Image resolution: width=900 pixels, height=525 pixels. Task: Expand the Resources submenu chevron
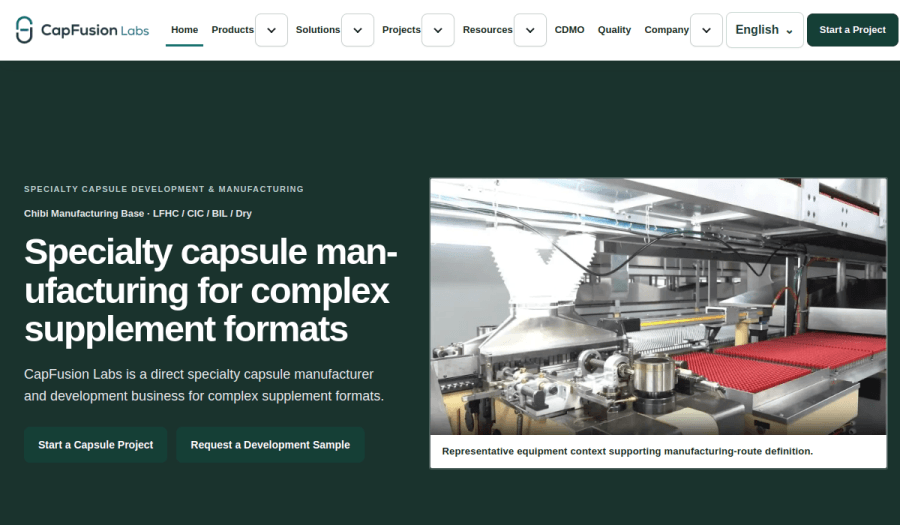[530, 30]
